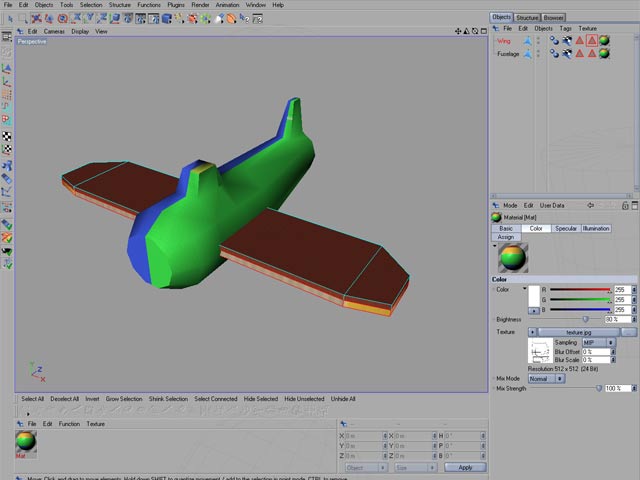Select the Rotate tool in the top toolbar
This screenshot has width=640, height=480.
[62, 18]
